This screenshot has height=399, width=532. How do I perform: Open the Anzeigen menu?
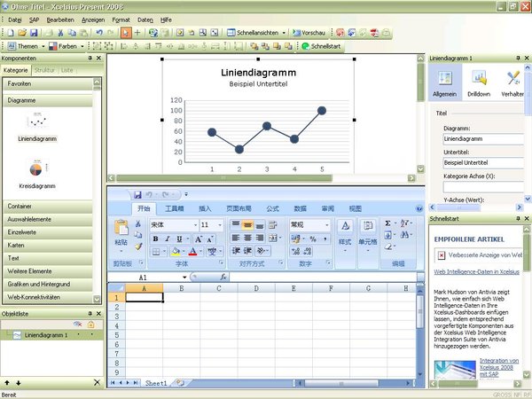click(93, 20)
